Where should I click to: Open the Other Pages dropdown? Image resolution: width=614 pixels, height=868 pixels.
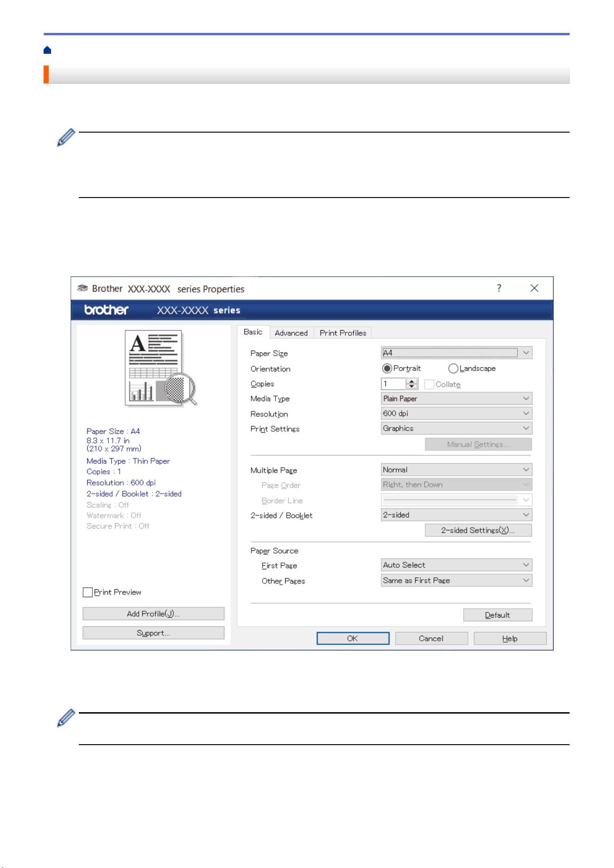pyautogui.click(x=456, y=580)
